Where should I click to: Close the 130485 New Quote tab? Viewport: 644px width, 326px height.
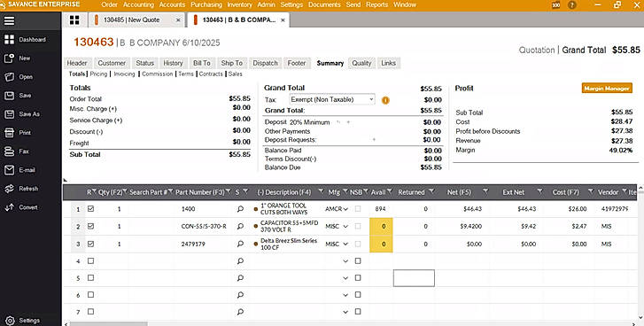178,19
